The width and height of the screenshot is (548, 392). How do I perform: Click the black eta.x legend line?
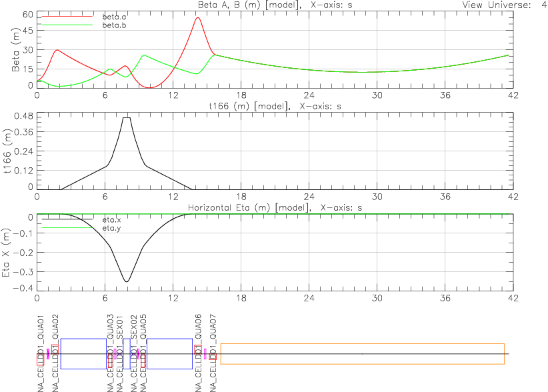click(67, 219)
